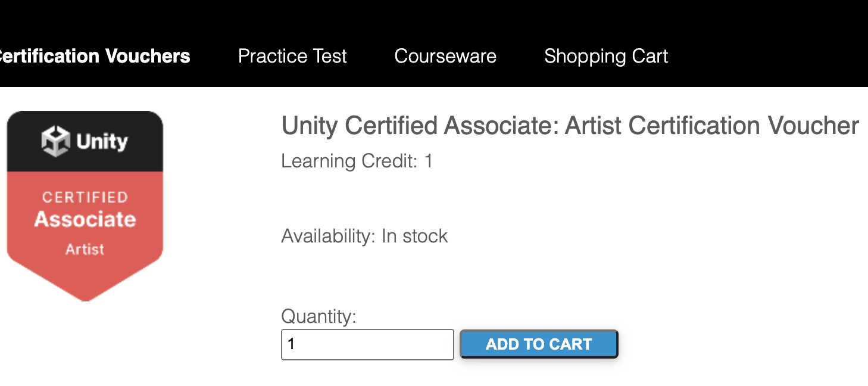Click the Artist label on the badge

coord(85,249)
